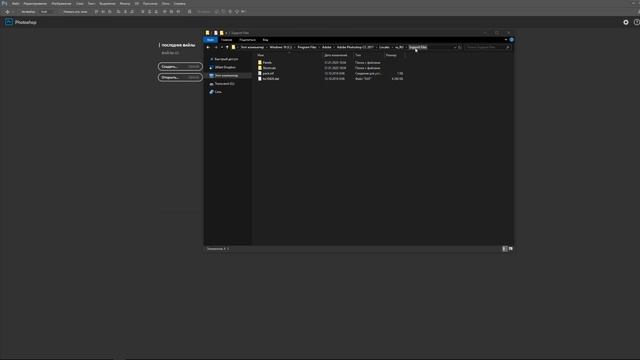Screen dimensions: 640x360
Task: Click Program Files in the address breadcrumb
Action: click(307, 47)
